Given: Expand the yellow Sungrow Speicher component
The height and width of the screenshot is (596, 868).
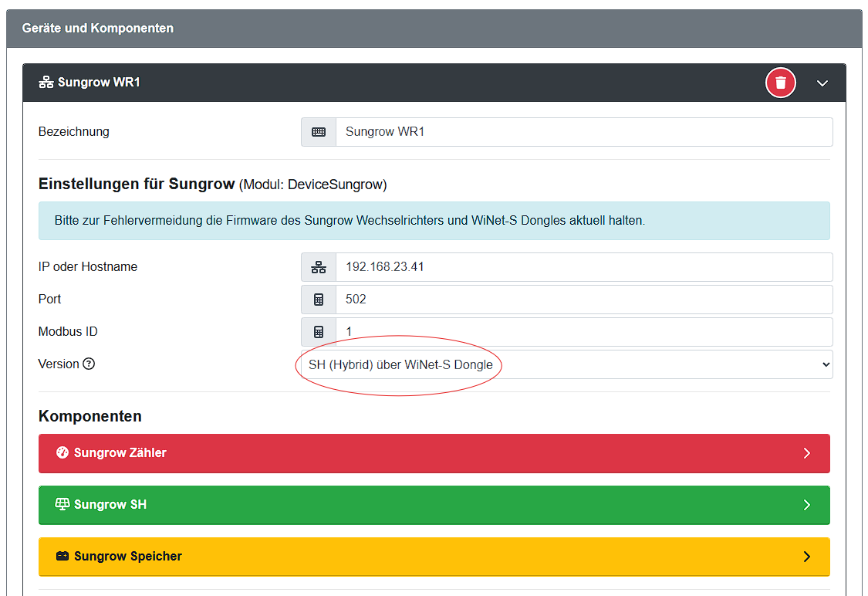Looking at the screenshot, I should coord(434,556).
